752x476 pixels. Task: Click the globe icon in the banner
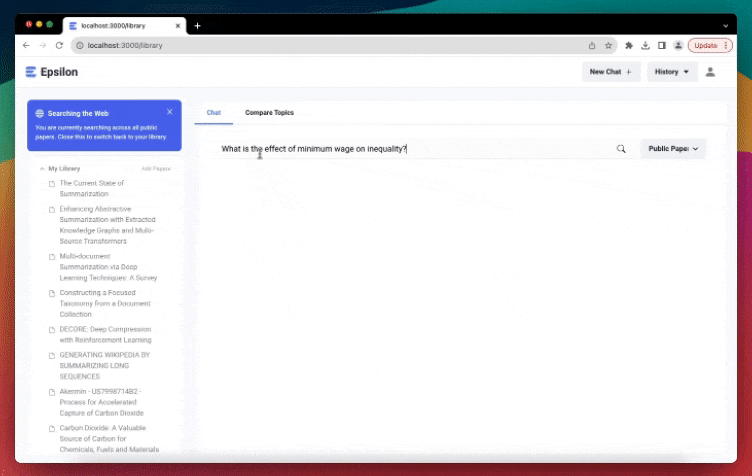click(40, 114)
